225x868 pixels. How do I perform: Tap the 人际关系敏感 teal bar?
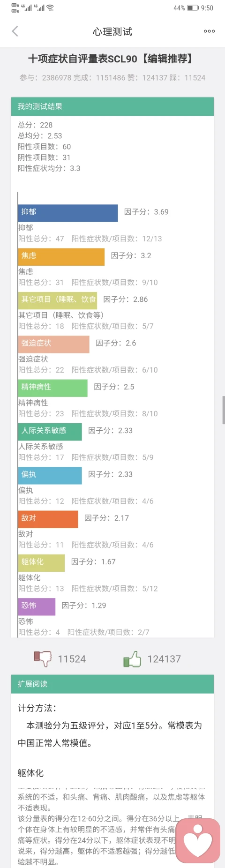point(50,432)
